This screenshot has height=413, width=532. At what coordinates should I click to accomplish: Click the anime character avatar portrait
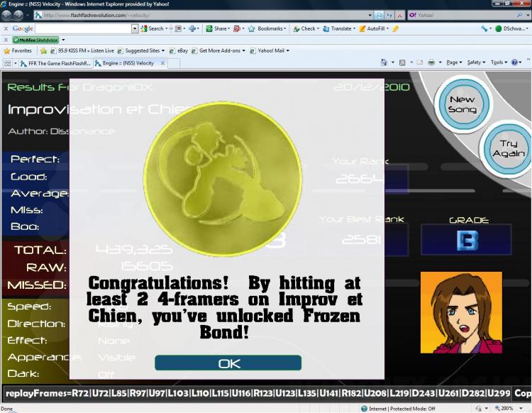point(461,312)
